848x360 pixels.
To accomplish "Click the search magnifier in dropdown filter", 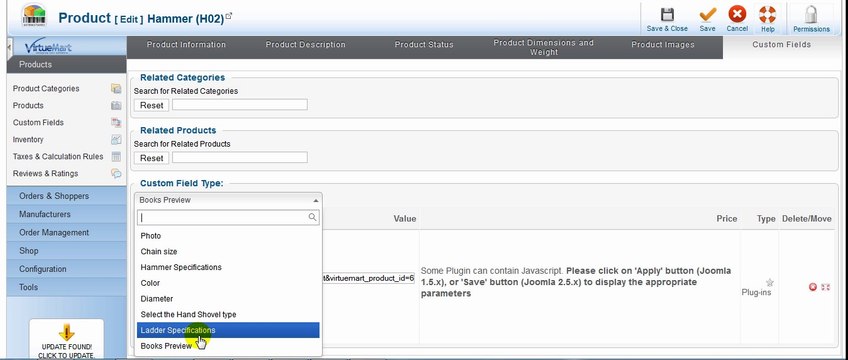I will coord(312,217).
